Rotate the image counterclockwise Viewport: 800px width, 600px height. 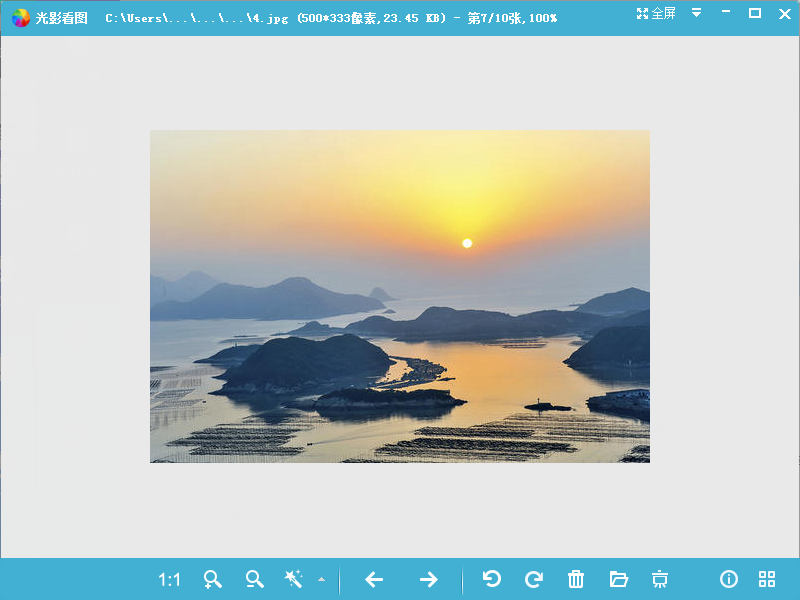click(x=492, y=579)
